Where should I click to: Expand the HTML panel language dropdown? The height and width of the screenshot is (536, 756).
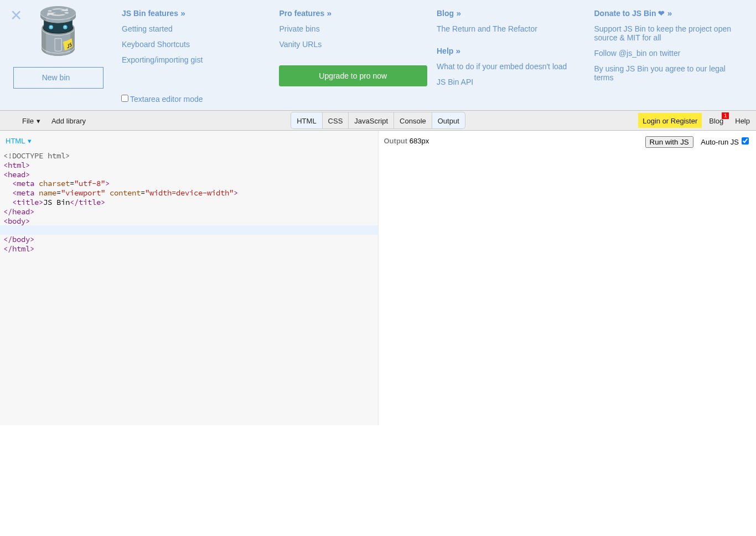click(18, 141)
